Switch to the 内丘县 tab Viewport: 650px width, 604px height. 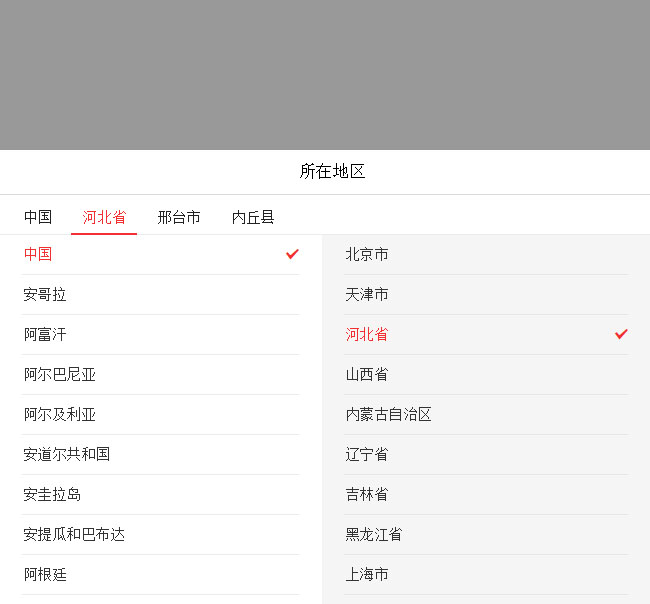click(253, 217)
